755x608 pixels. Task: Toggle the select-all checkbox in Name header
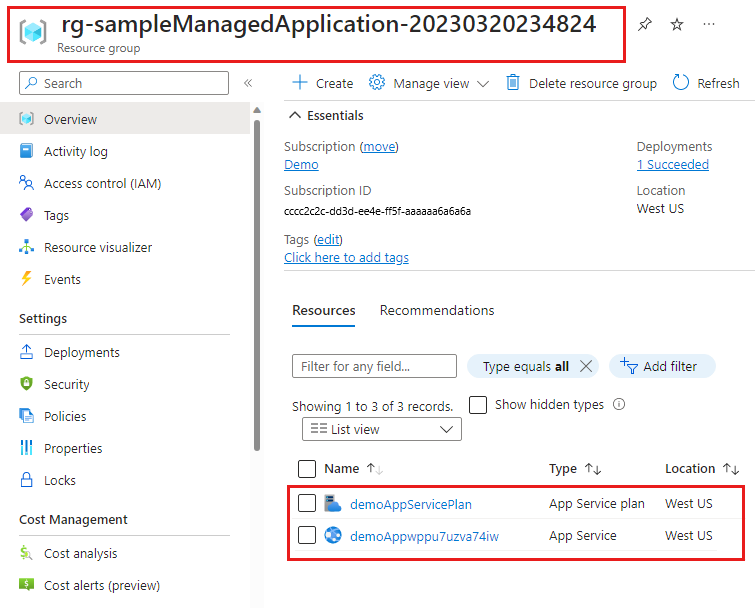click(x=307, y=469)
